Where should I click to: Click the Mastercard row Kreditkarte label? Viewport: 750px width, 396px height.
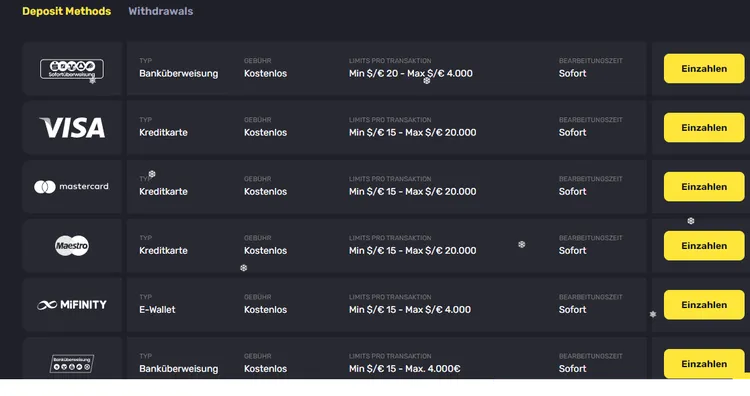[x=163, y=191]
